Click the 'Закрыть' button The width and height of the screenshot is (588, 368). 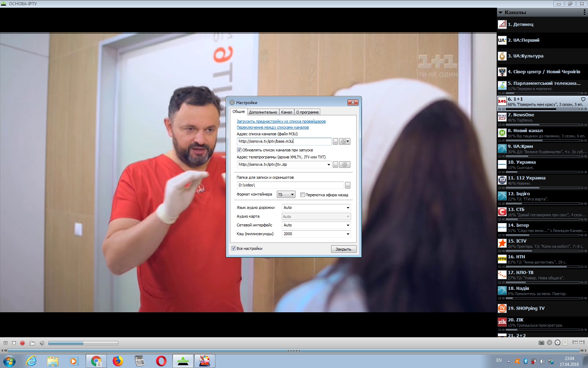point(343,249)
